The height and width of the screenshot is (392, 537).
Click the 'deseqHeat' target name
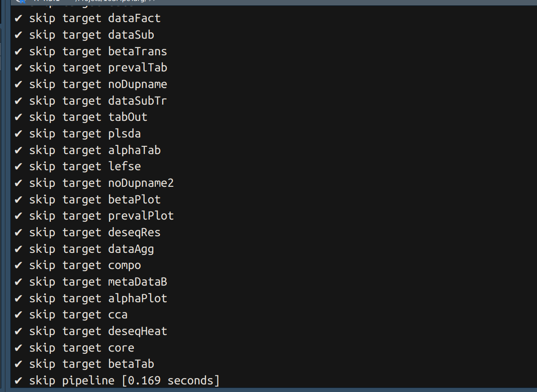[138, 331]
